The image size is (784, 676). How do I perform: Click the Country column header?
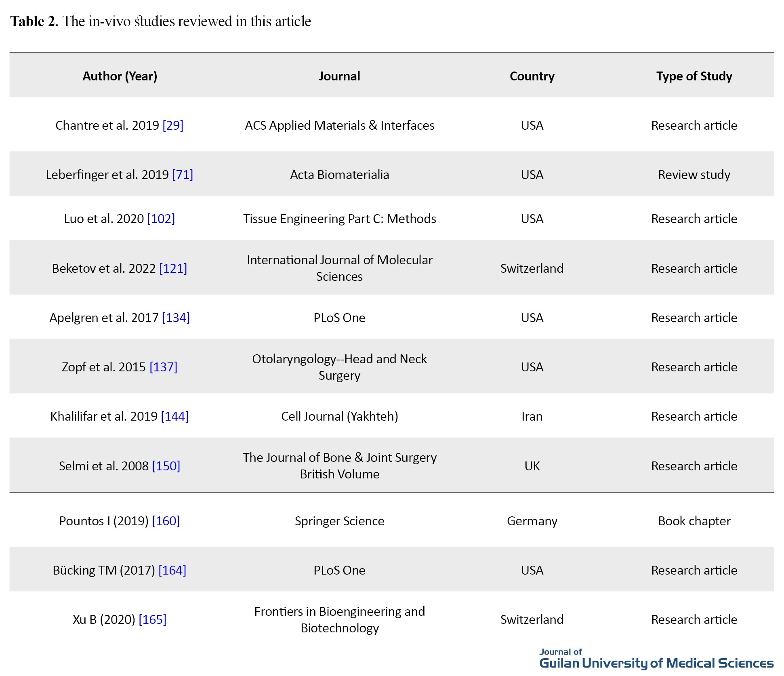coord(532,76)
